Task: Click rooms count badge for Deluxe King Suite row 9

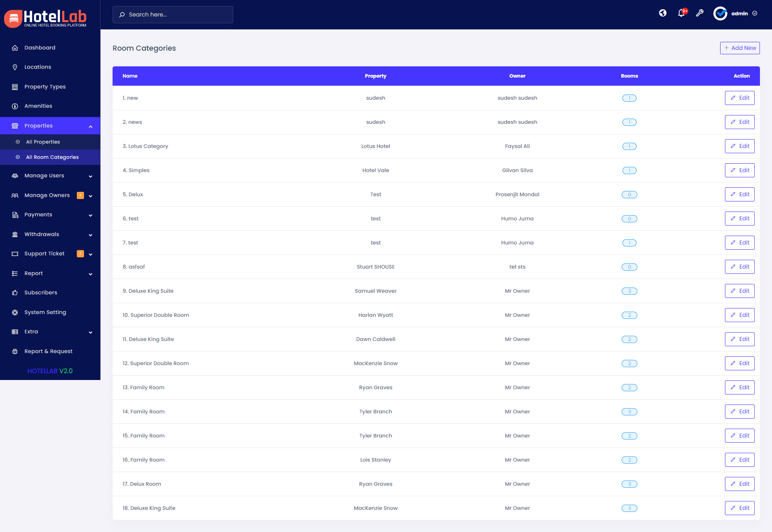Action: point(629,291)
